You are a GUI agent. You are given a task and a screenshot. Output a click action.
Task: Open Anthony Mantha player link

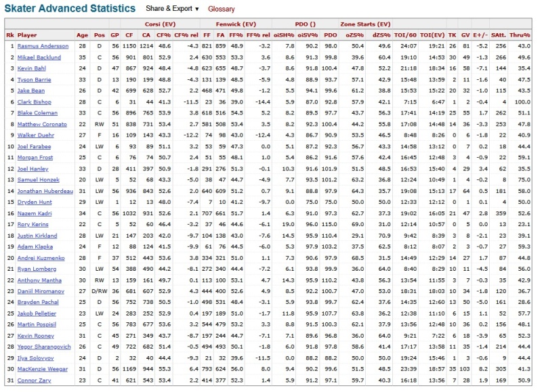[39, 280]
